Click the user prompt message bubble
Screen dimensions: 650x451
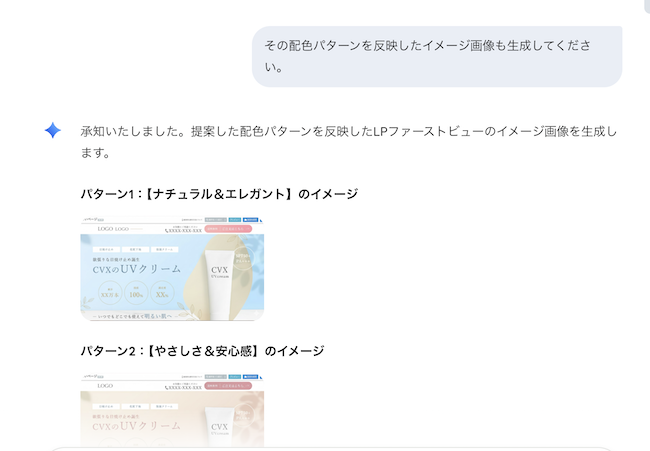pyautogui.click(x=437, y=56)
